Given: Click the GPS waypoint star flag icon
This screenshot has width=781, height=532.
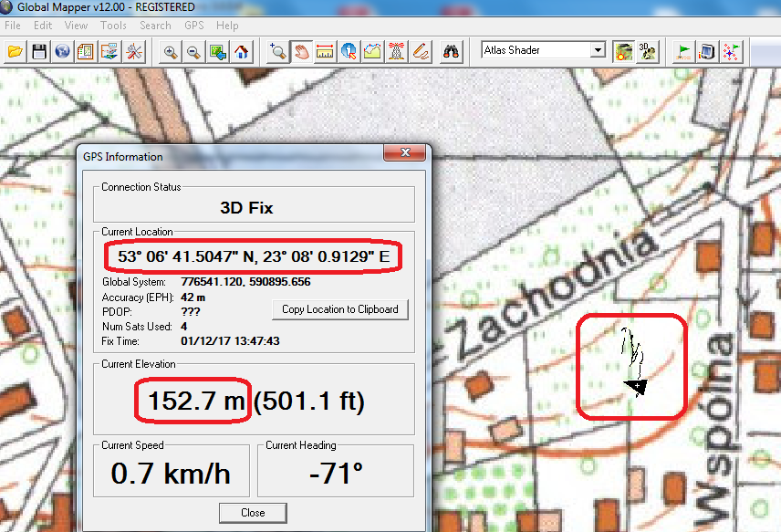Looking at the screenshot, I should [x=731, y=51].
